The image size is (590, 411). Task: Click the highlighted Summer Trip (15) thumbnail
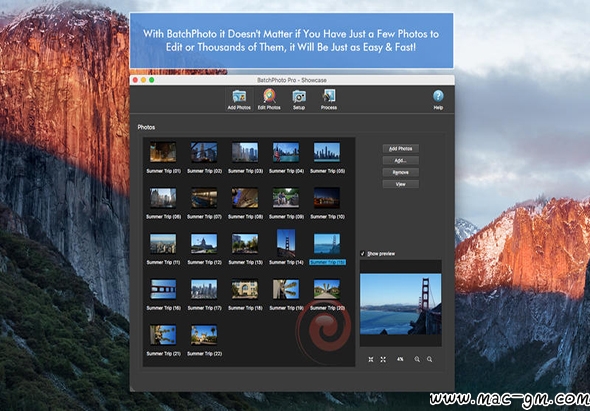click(327, 244)
